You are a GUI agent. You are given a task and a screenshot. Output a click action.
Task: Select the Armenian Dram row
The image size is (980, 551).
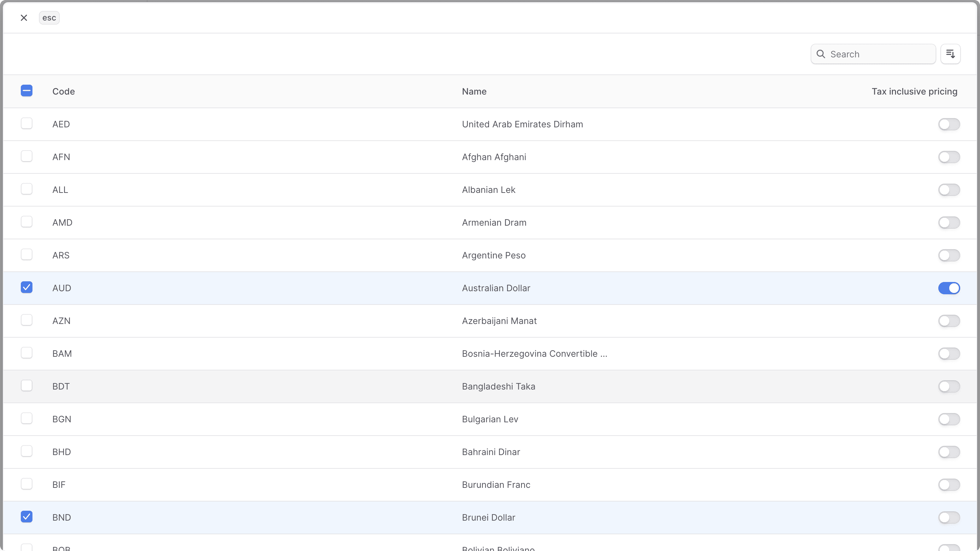tap(27, 222)
